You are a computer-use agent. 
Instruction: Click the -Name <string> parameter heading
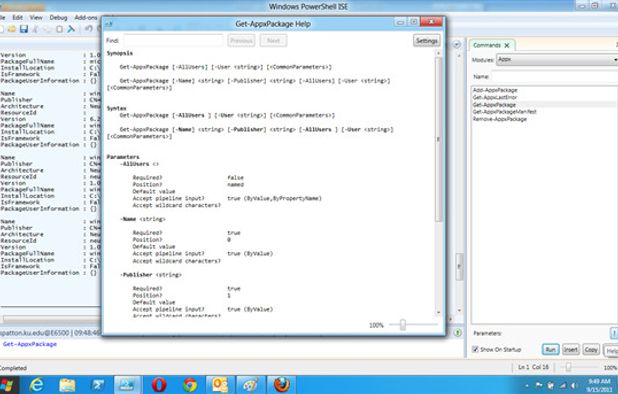tap(143, 219)
